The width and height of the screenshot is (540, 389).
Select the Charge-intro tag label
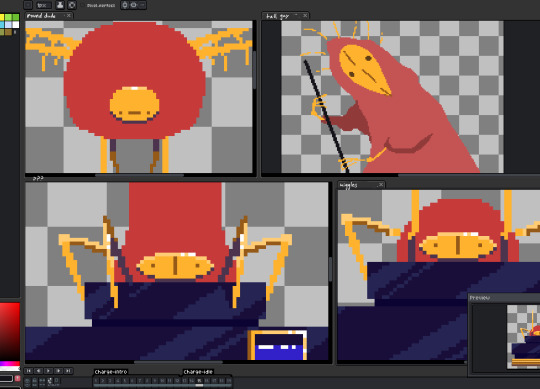[111, 372]
